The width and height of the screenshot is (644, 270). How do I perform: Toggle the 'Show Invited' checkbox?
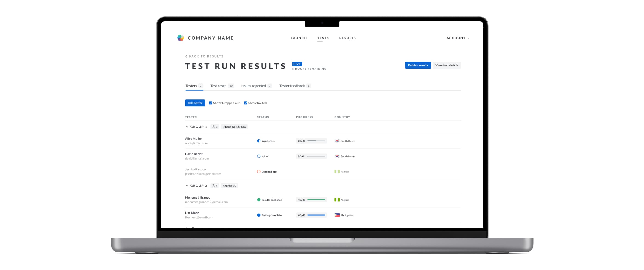(x=246, y=103)
